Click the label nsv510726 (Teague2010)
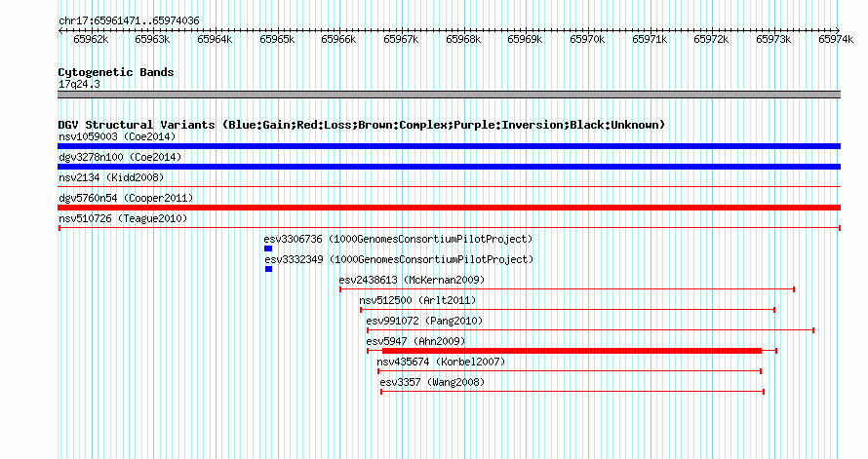This screenshot has height=459, width=868. 123,218
